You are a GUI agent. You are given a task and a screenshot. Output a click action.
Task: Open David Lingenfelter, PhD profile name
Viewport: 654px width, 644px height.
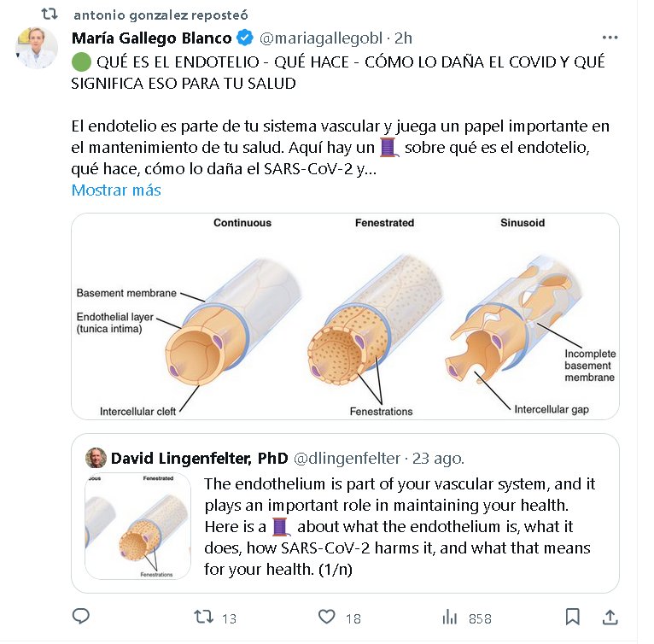pos(200,457)
